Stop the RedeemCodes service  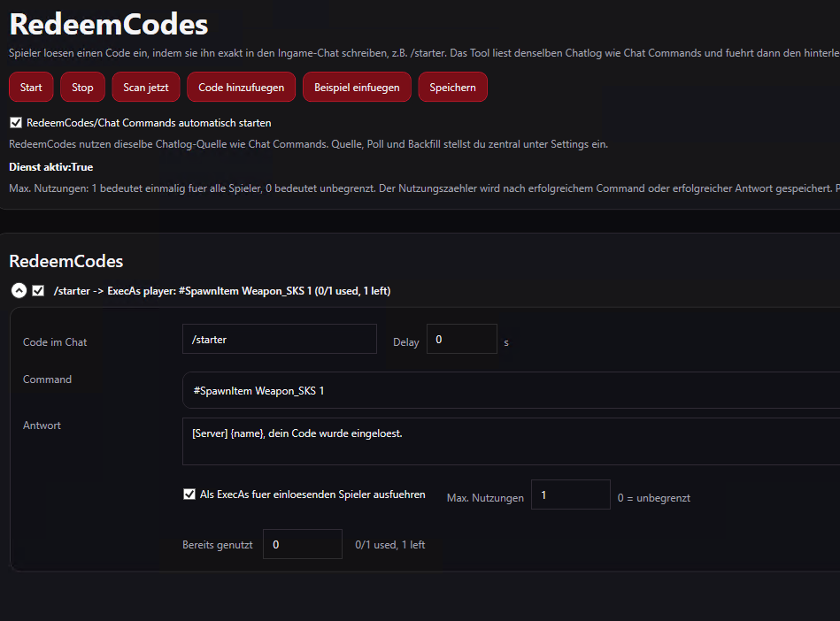pyautogui.click(x=82, y=87)
